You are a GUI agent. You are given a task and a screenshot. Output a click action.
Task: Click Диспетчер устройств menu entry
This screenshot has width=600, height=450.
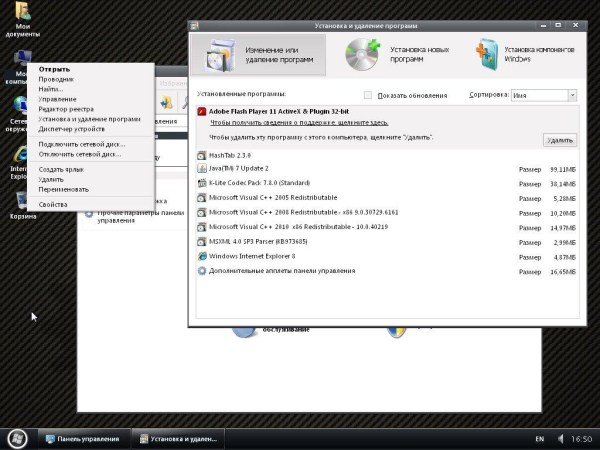coord(72,128)
